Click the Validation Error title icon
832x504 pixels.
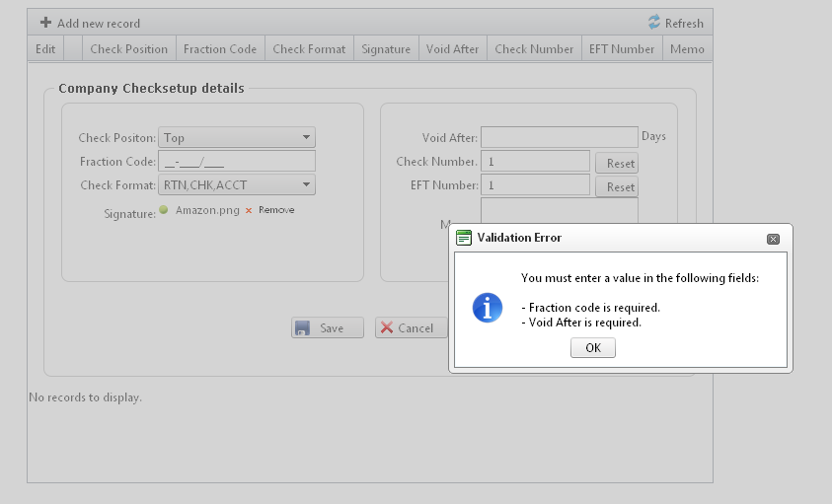[463, 238]
